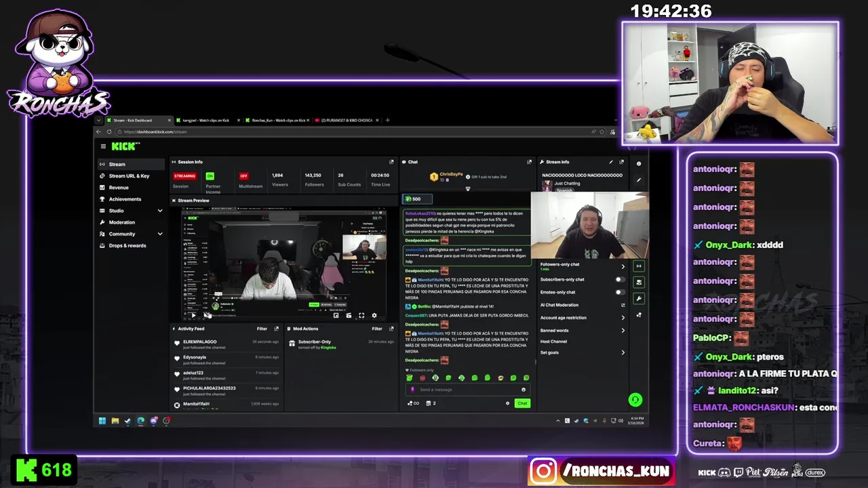Focus the Send a message field

point(467,390)
